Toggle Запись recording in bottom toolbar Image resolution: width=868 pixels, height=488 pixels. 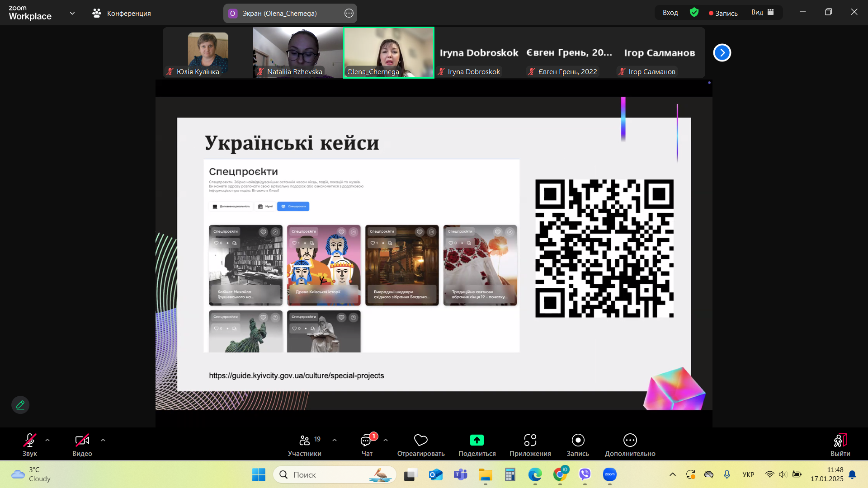(x=578, y=445)
